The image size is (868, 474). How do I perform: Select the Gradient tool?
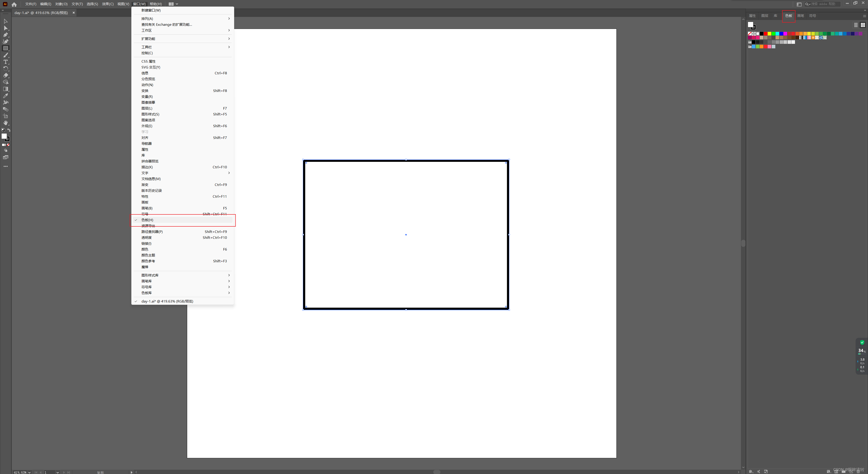click(x=5, y=89)
